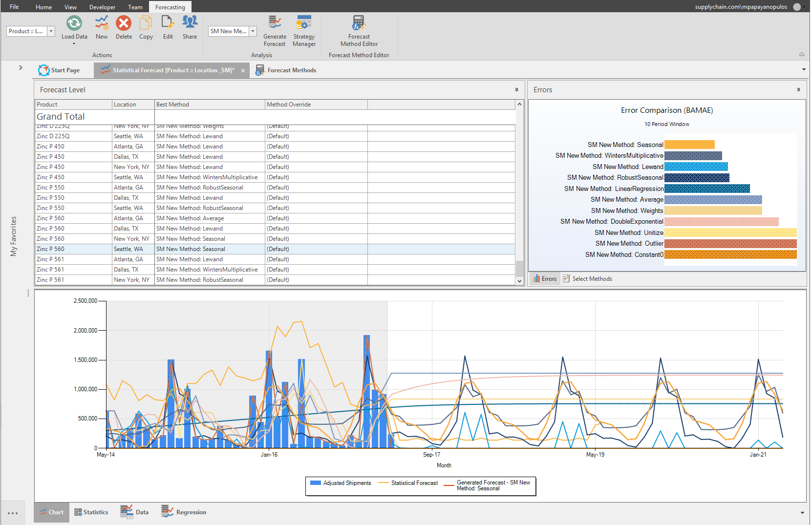Viewport: 812px width, 525px height.
Task: Click the Load Data icon
Action: (74, 23)
